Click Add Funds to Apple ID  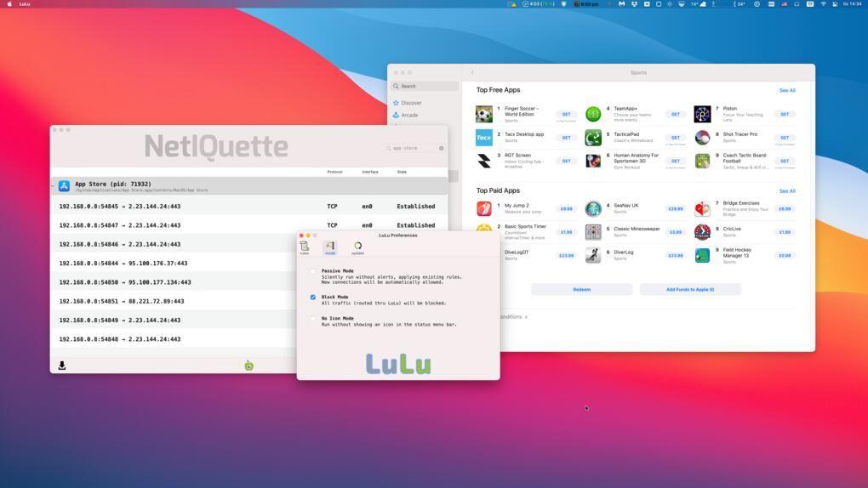click(690, 289)
